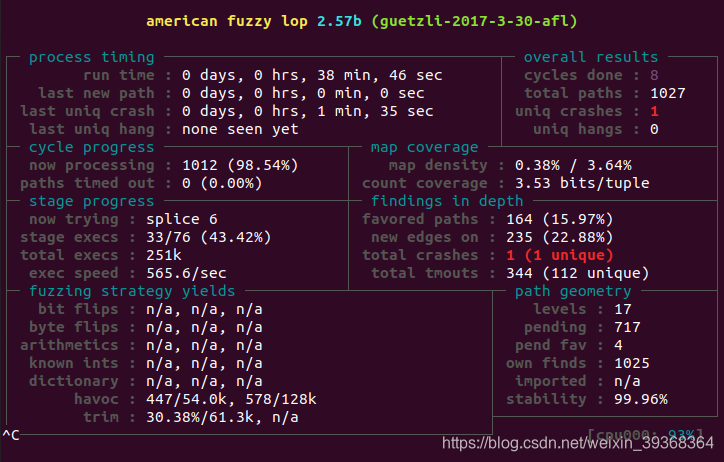Click pending value 717

point(627,327)
